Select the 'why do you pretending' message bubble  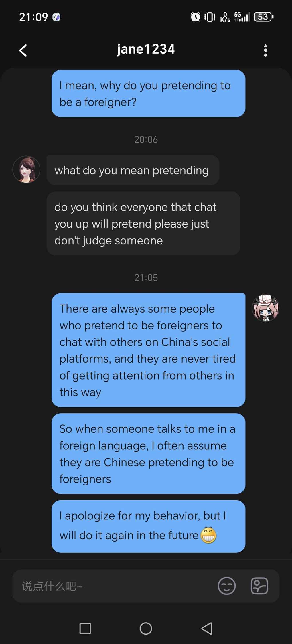click(x=148, y=93)
